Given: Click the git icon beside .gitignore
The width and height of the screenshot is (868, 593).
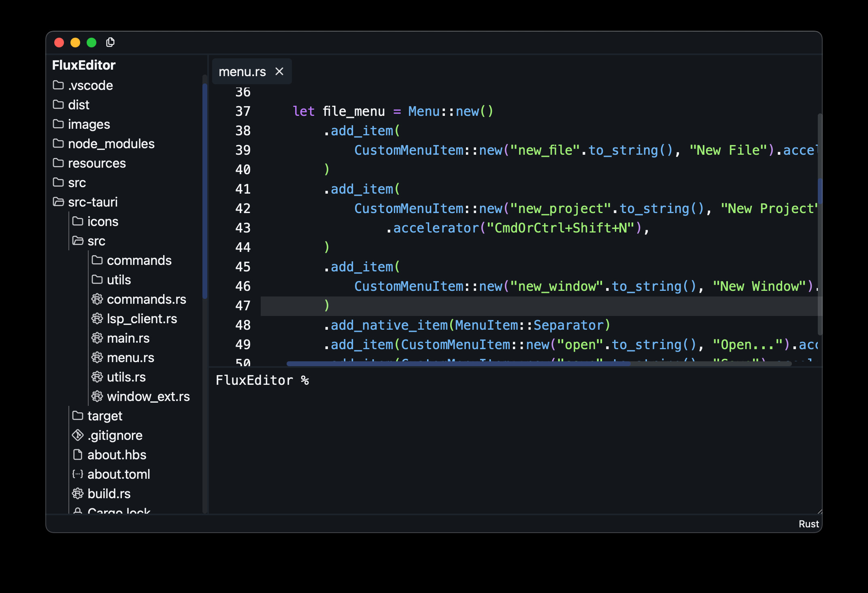Looking at the screenshot, I should pos(78,435).
